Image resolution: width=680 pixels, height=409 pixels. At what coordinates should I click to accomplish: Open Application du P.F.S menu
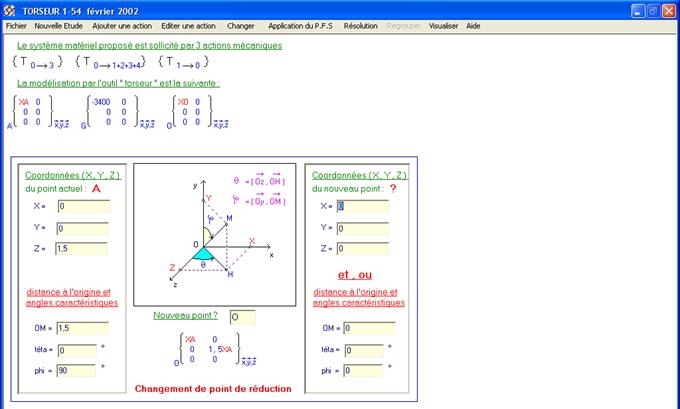[x=300, y=26]
